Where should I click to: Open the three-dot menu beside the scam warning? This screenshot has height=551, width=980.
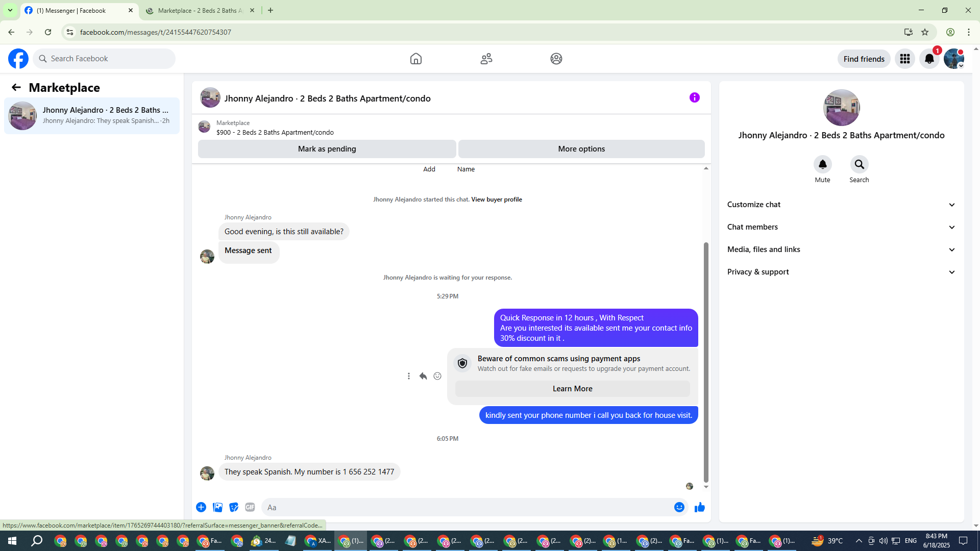[x=409, y=376]
